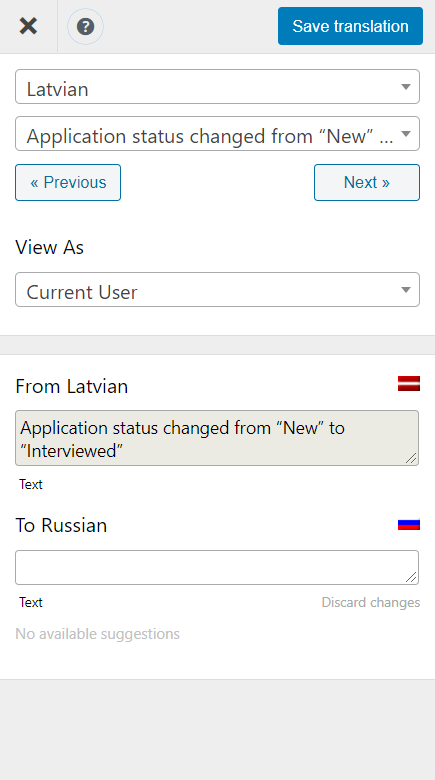435x780 pixels.
Task: Go to the Next string
Action: pos(367,183)
